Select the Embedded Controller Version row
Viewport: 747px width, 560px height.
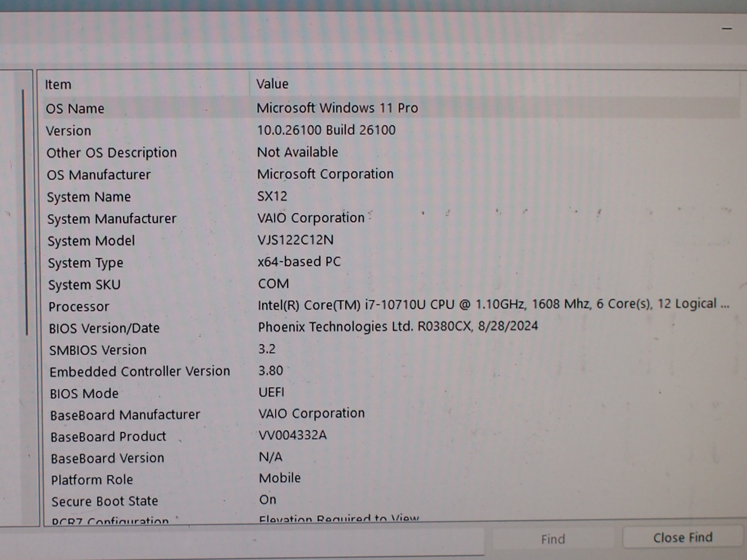(x=391, y=371)
